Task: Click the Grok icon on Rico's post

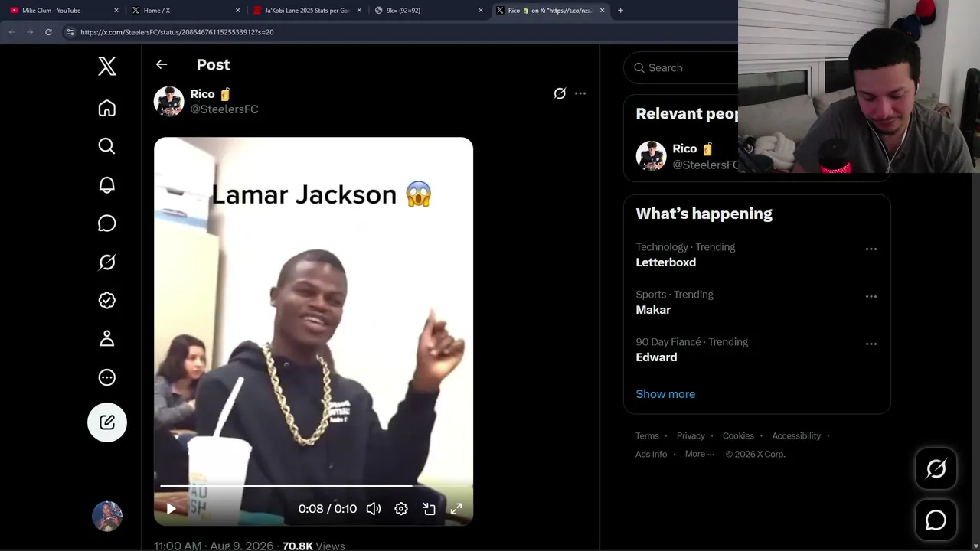Action: coord(560,93)
